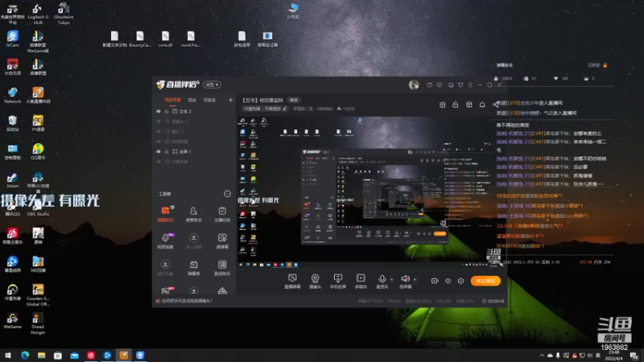Expand the microphone options arrow
The height and width of the screenshot is (362, 644).
pos(391,280)
